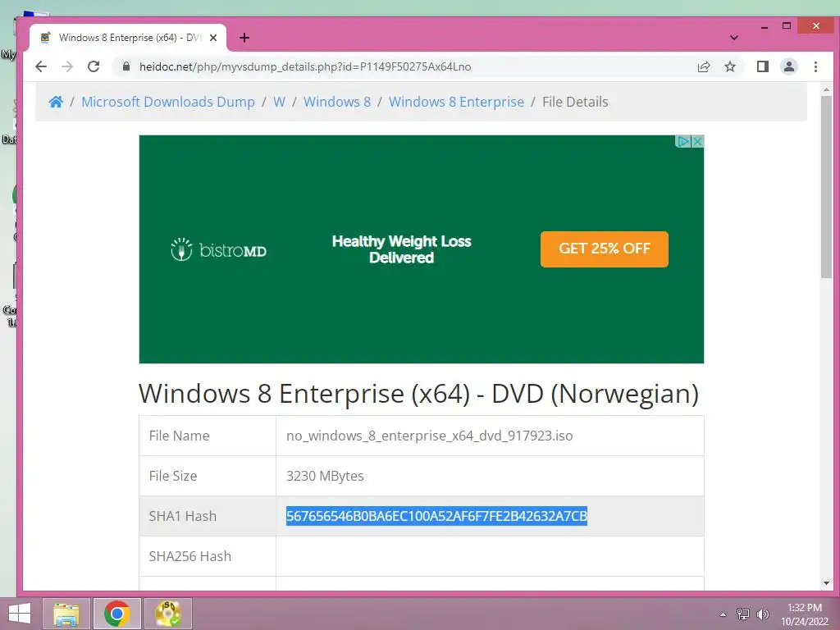Open Microsoft Downloads Dump breadcrumb link
Viewport: 840px width, 630px height.
(x=168, y=102)
